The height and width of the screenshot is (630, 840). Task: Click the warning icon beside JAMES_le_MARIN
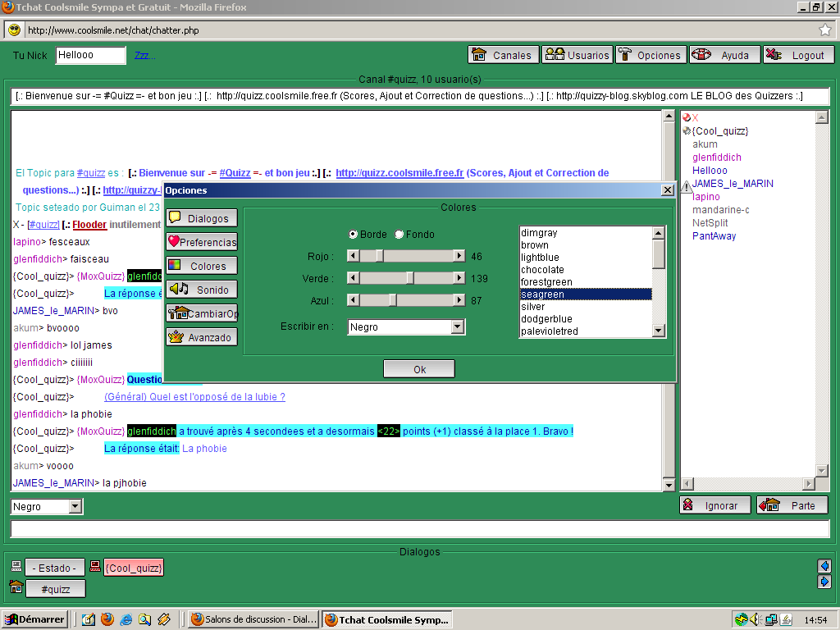(x=687, y=186)
